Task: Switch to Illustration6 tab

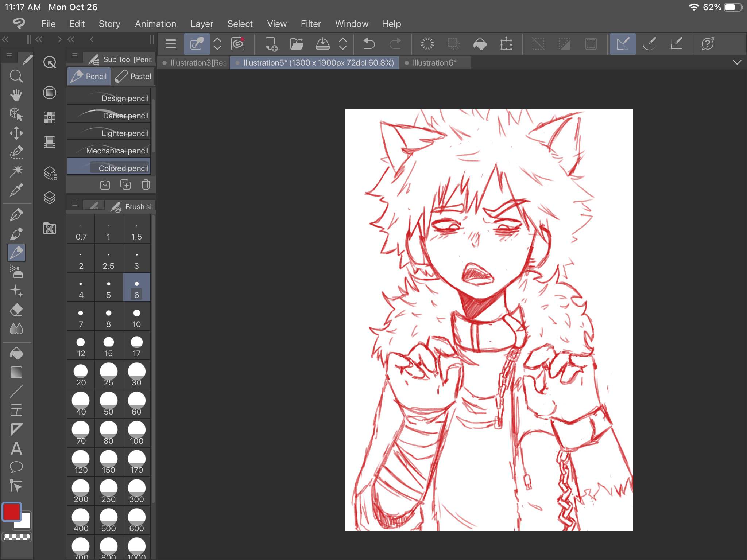Action: click(x=435, y=63)
